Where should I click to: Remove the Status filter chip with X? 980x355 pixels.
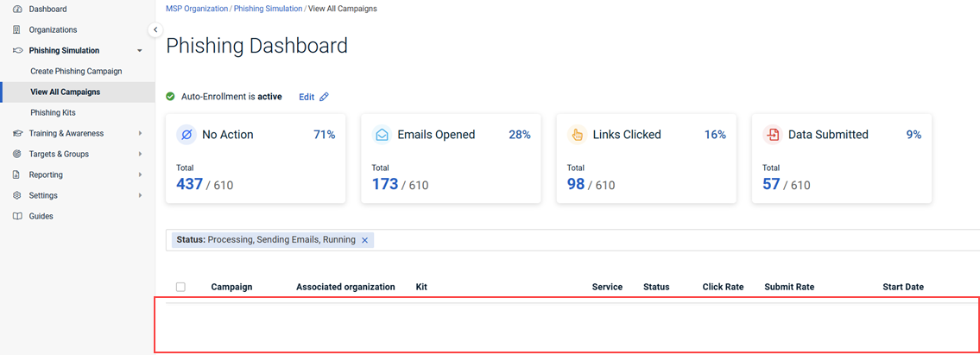(x=364, y=240)
